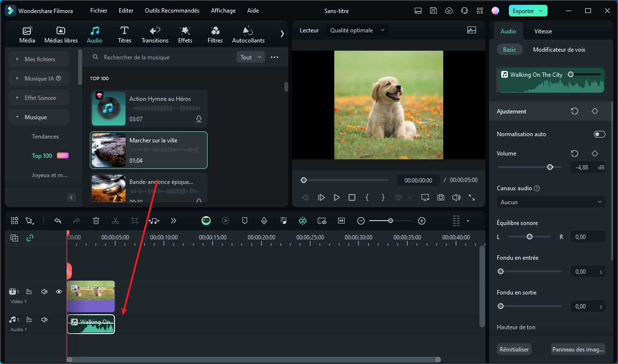Download the Action Hymne au Héros track
Image resolution: width=618 pixels, height=364 pixels.
[x=198, y=119]
